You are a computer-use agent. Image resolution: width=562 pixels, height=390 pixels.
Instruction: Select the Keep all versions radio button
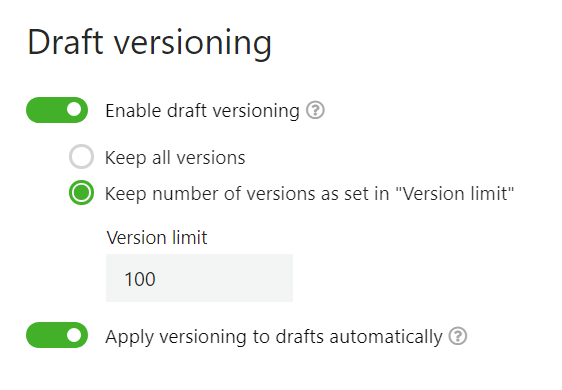click(x=81, y=157)
